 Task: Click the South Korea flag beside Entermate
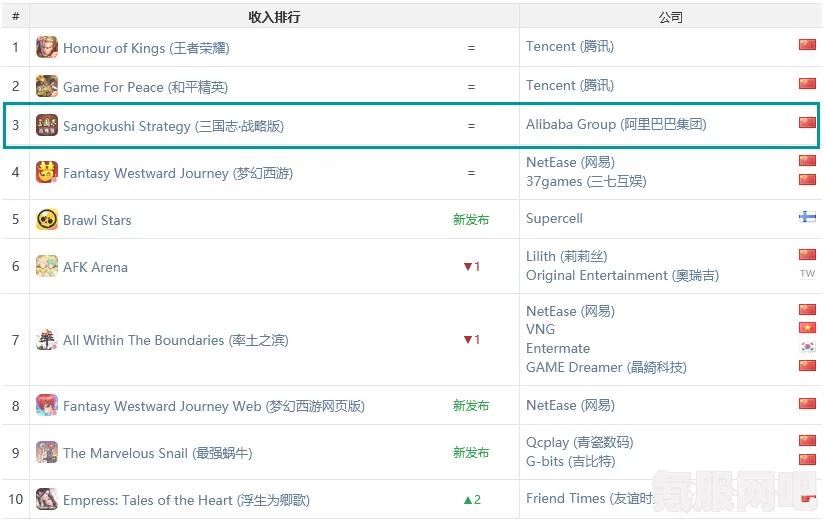tap(807, 347)
